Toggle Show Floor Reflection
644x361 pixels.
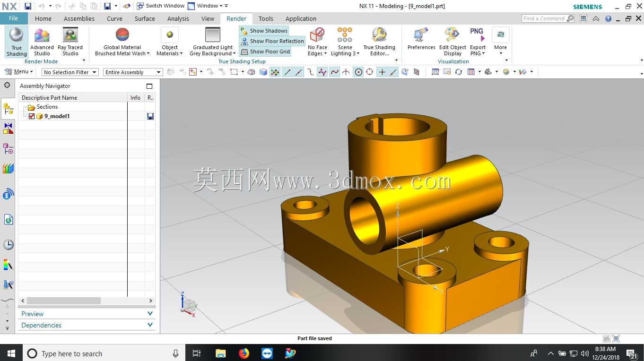(x=272, y=41)
